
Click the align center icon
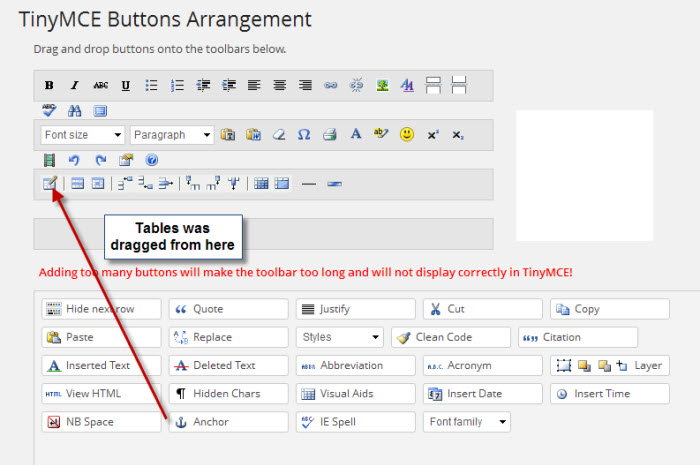280,85
